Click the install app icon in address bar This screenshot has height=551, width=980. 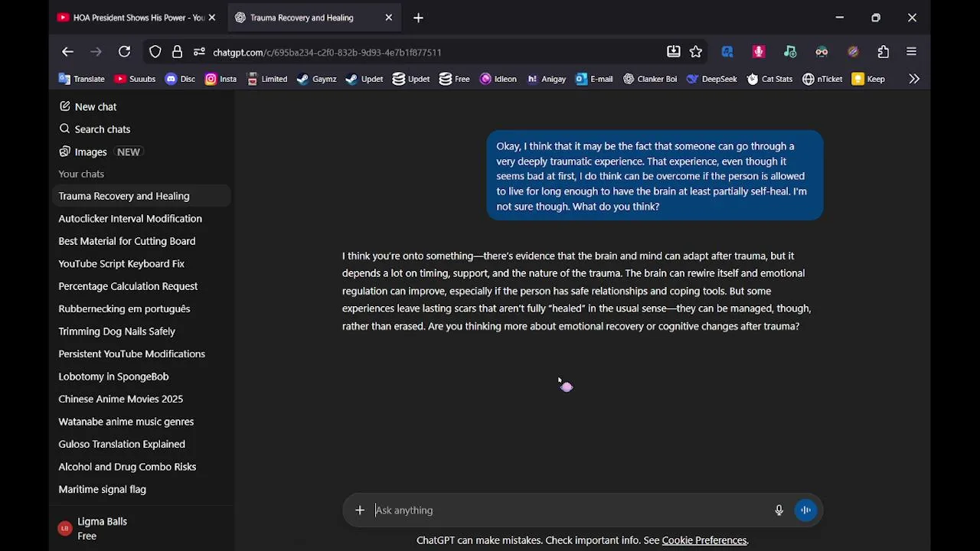[x=674, y=52]
